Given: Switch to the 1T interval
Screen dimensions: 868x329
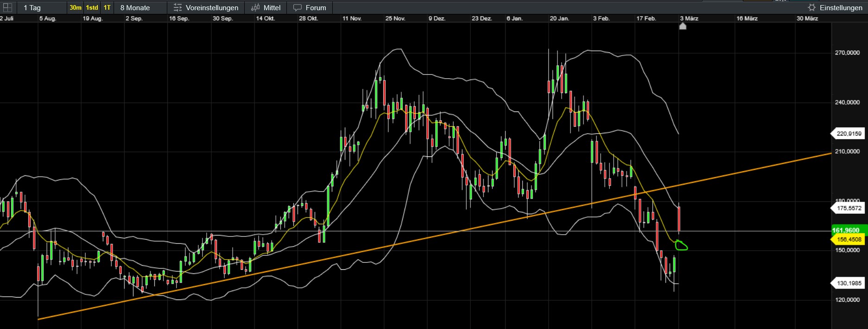Looking at the screenshot, I should 107,7.
